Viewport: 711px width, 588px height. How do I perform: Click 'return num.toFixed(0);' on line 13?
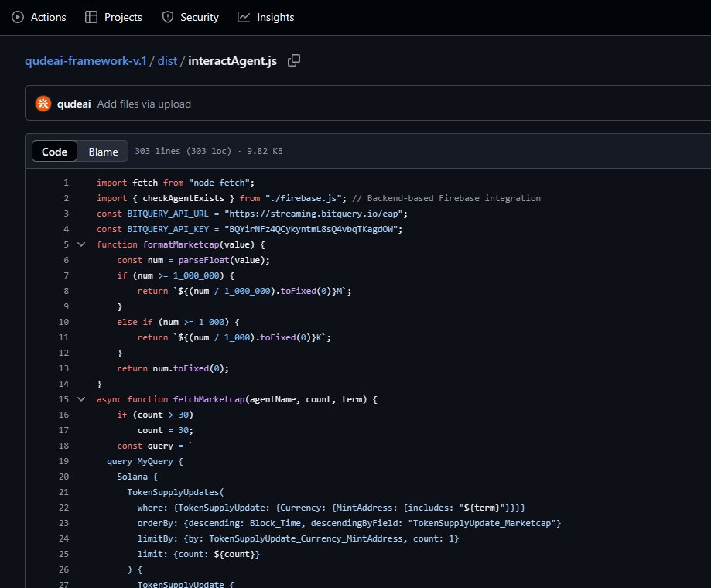coord(173,368)
